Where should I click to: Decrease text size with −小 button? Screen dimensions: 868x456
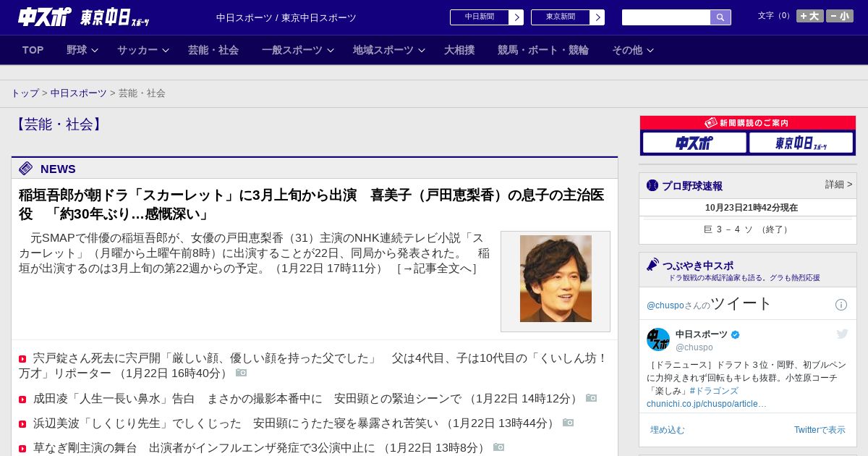(x=840, y=16)
